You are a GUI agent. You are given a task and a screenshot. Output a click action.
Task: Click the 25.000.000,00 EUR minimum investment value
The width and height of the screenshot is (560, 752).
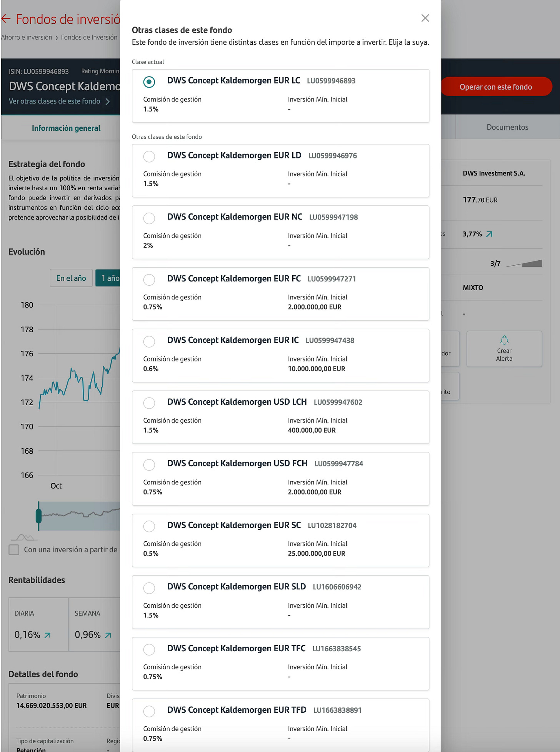point(317,554)
